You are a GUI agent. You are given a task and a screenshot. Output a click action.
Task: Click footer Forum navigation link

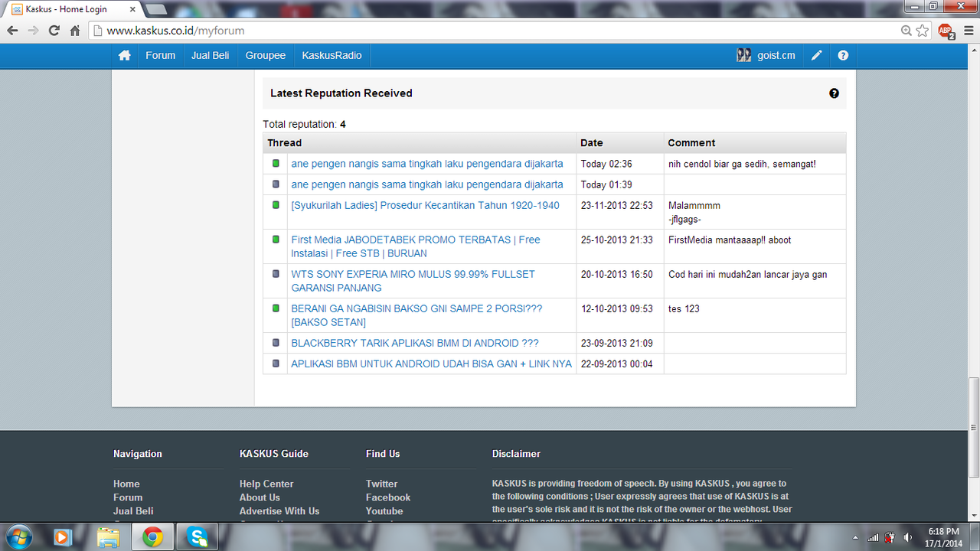pos(128,497)
